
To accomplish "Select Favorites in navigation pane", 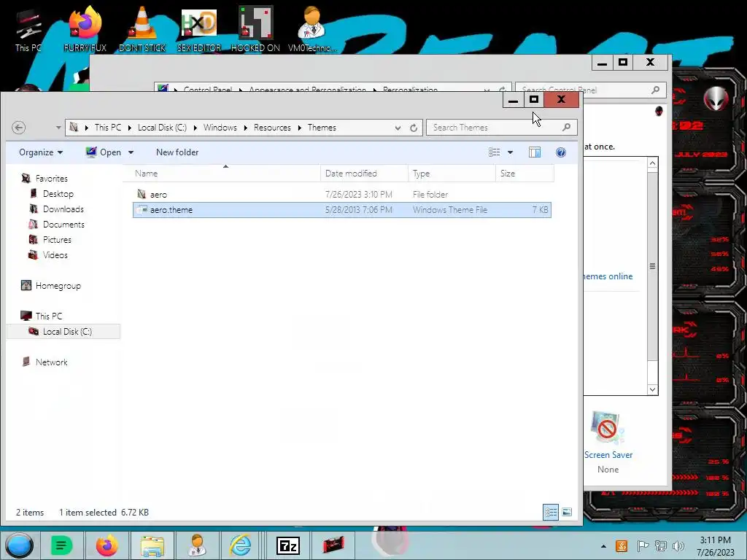I will (51, 178).
